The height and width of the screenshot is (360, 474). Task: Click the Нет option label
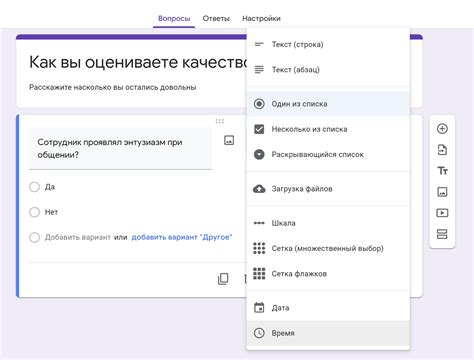point(51,212)
